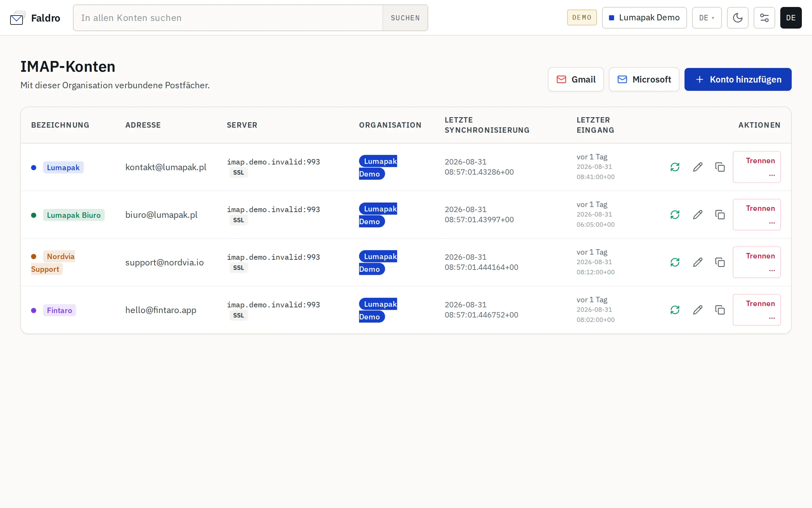Viewport: 812px width, 508px height.
Task: Click the AKTIONEN column header
Action: pyautogui.click(x=759, y=125)
